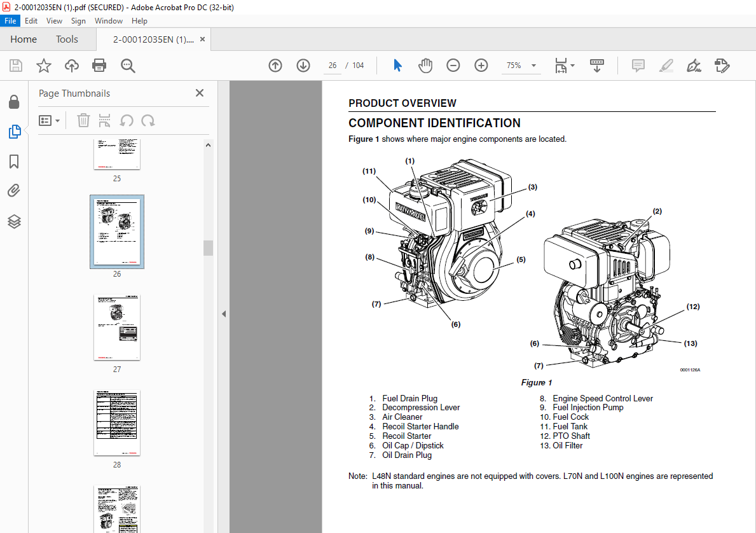Click the security lock sidebar icon
Image resolution: width=756 pixels, height=533 pixels.
click(x=14, y=102)
